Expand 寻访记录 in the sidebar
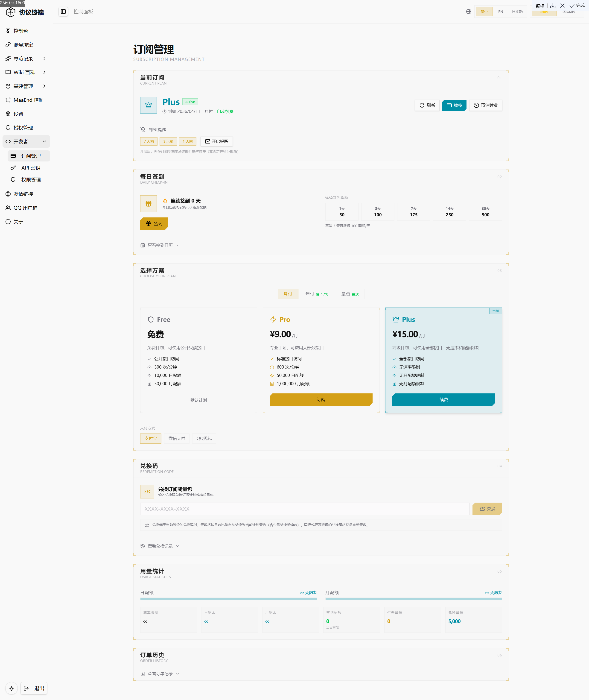The image size is (589, 700). pos(26,59)
